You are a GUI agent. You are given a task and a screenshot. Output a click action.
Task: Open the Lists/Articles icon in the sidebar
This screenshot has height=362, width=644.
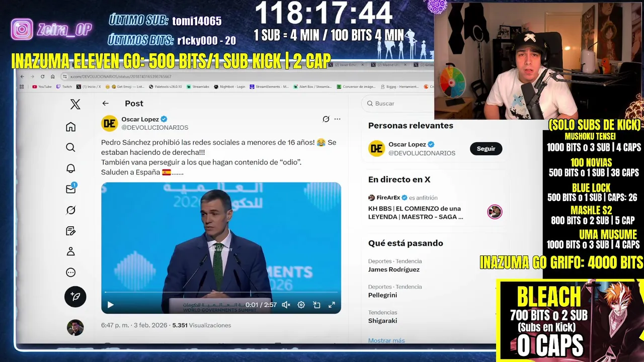coord(70,231)
